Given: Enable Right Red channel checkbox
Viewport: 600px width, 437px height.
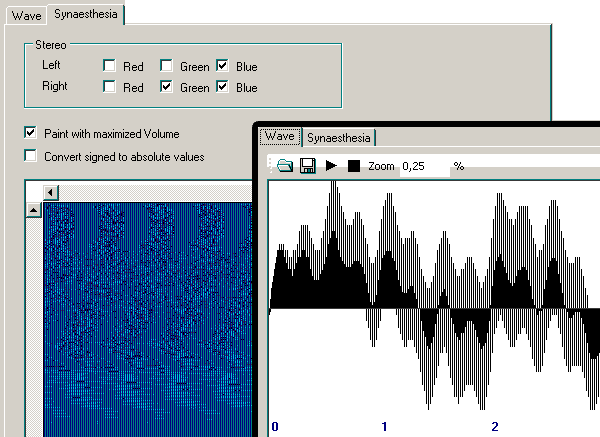Looking at the screenshot, I should 109,86.
